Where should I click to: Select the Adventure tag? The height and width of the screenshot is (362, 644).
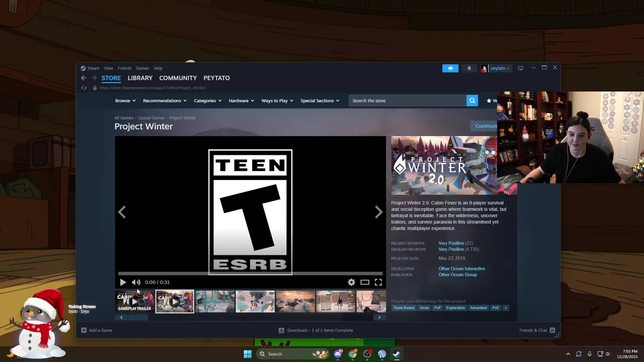478,308
